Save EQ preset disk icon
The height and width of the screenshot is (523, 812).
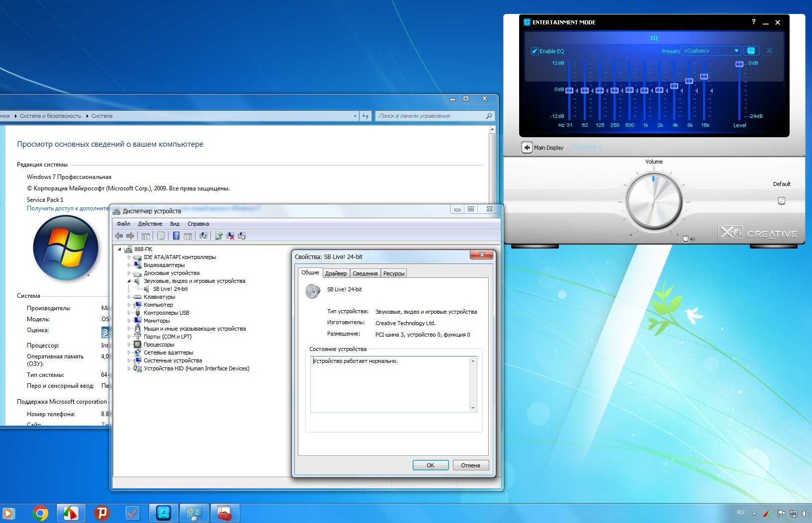[x=751, y=51]
